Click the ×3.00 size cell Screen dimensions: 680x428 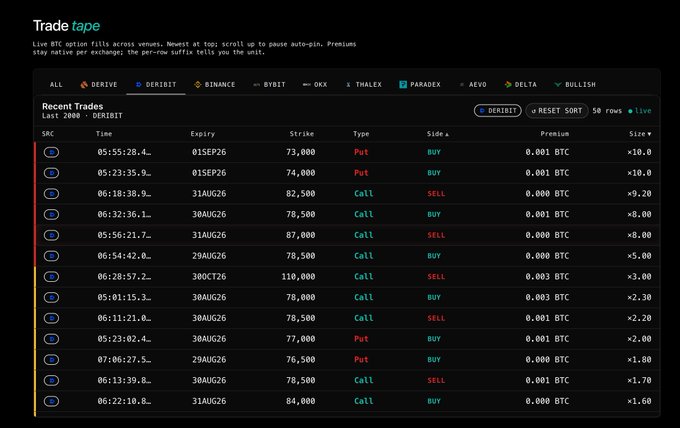coord(639,277)
